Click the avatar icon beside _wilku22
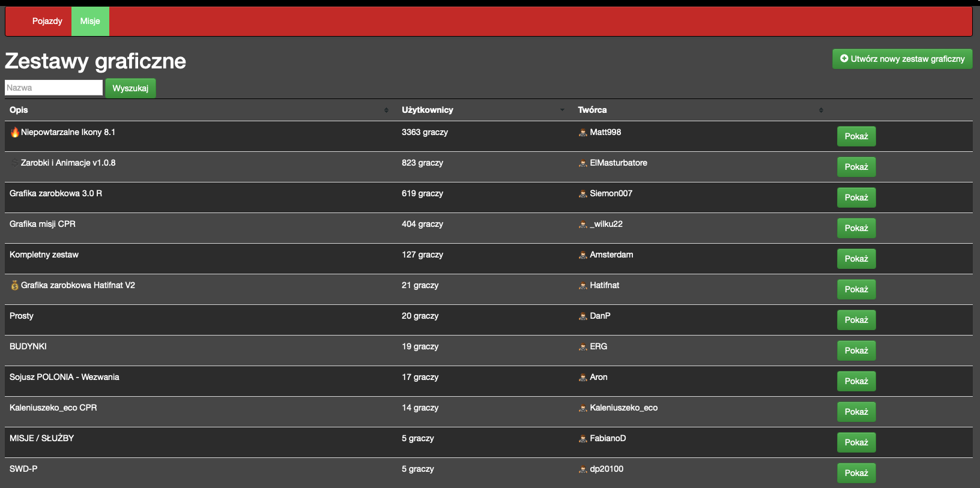 pyautogui.click(x=582, y=224)
